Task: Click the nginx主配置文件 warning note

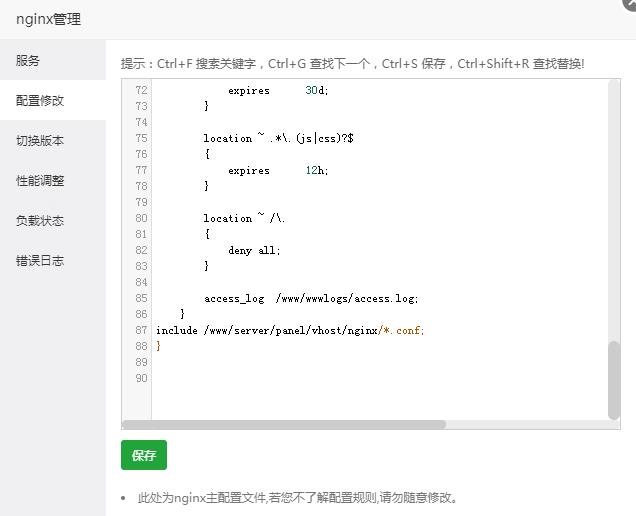Action: point(297,497)
